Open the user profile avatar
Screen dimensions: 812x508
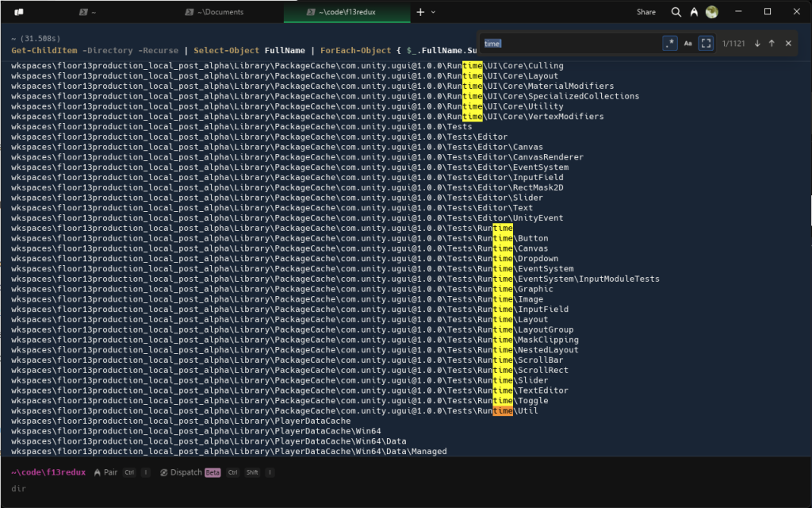point(711,12)
